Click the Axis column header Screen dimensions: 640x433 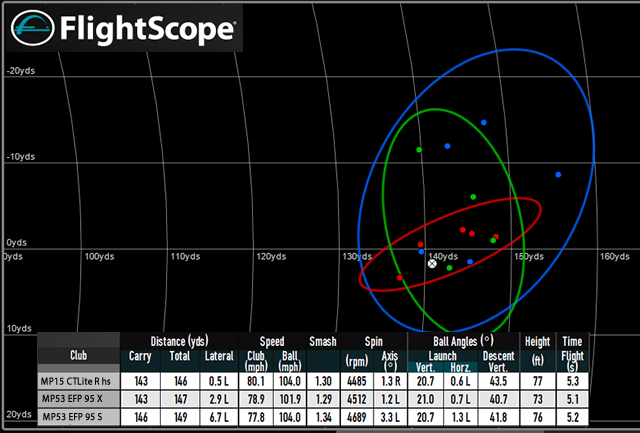click(x=390, y=361)
